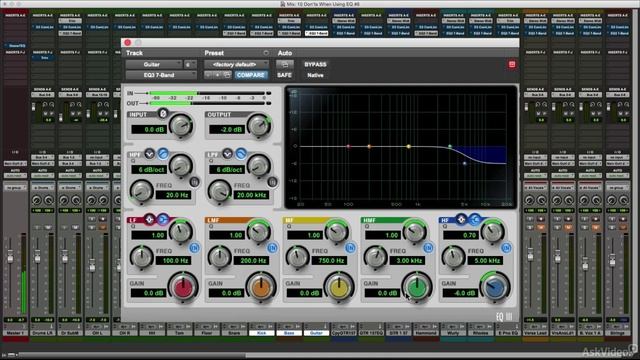Choose the LF shelf filter type icon

(162, 220)
